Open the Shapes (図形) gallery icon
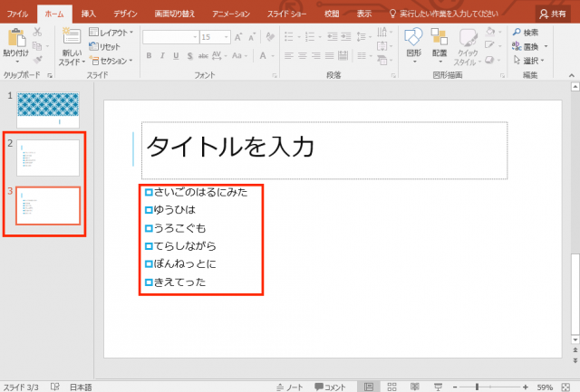580x392 pixels. [413, 37]
